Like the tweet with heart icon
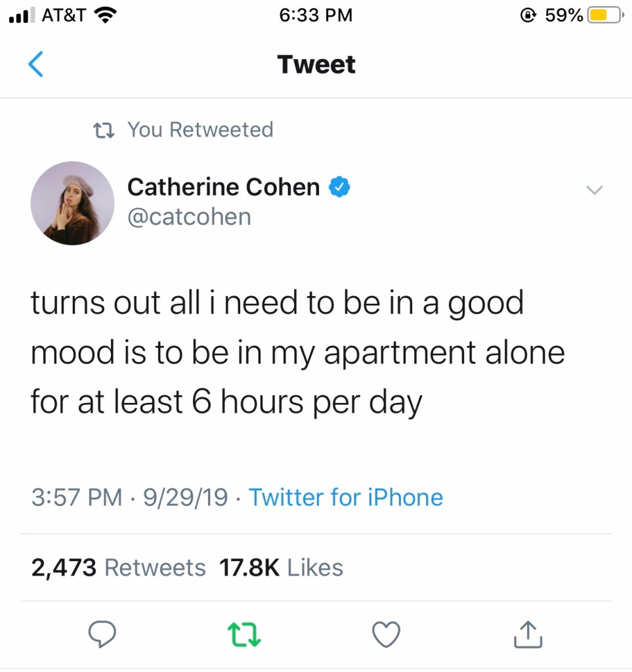 (x=386, y=634)
